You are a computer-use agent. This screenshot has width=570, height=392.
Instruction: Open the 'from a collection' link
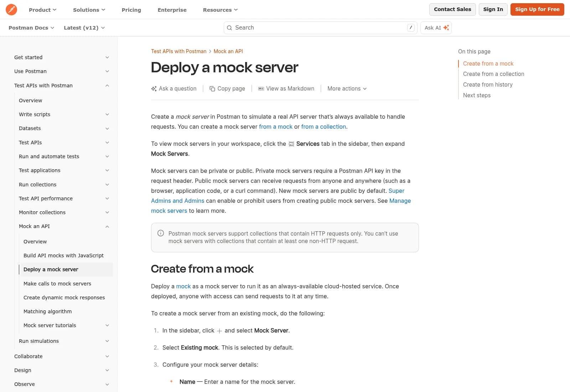click(323, 127)
